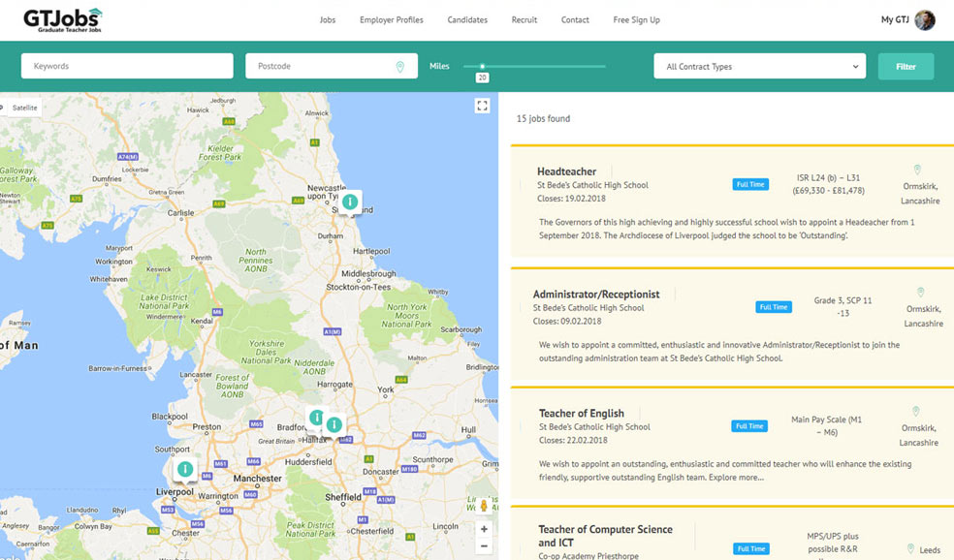Focus the Keywords search field
Viewport: 954px width, 560px height.
tap(127, 67)
